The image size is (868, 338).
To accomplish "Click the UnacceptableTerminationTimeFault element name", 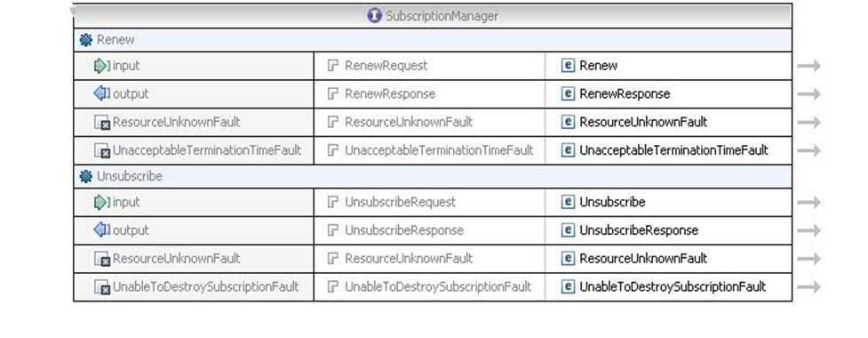I will click(x=673, y=150).
